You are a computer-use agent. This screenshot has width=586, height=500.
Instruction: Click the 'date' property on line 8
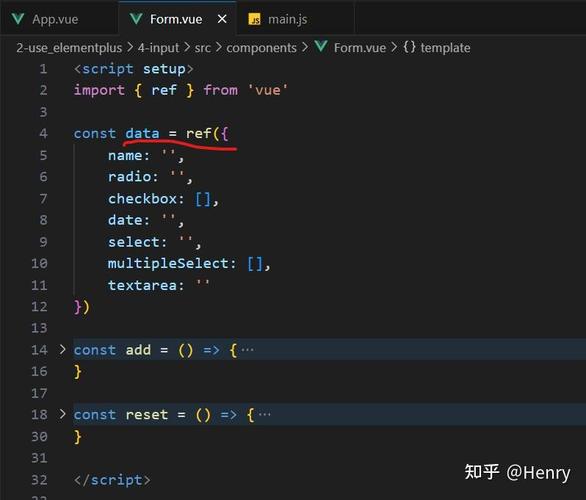[125, 220]
